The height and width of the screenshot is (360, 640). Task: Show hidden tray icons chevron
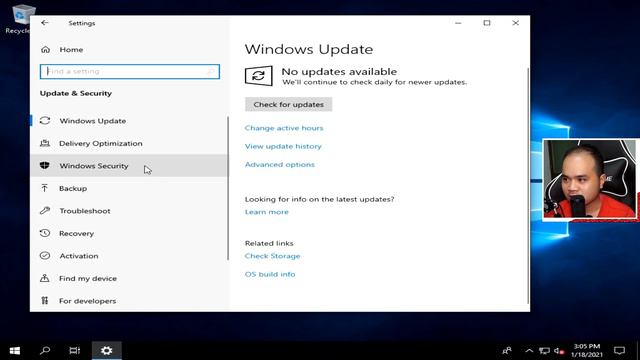(x=529, y=351)
